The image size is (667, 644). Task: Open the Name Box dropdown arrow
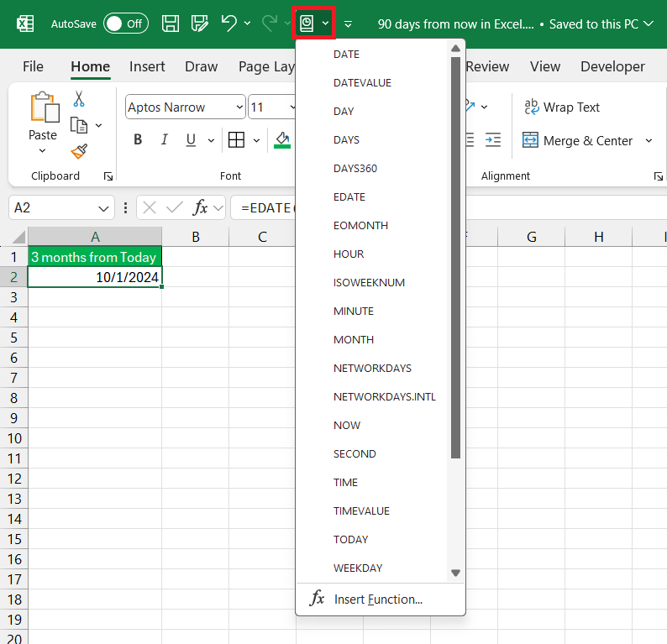[x=103, y=208]
